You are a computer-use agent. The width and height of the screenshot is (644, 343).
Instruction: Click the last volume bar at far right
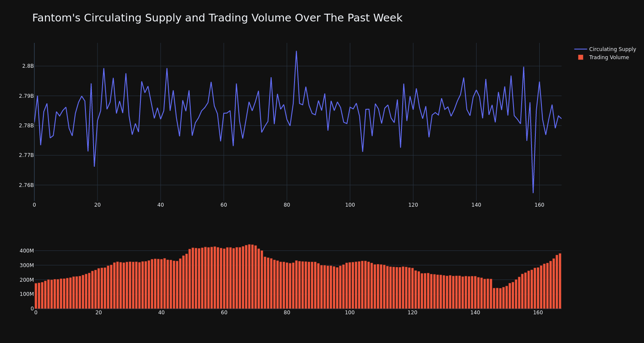(x=560, y=281)
